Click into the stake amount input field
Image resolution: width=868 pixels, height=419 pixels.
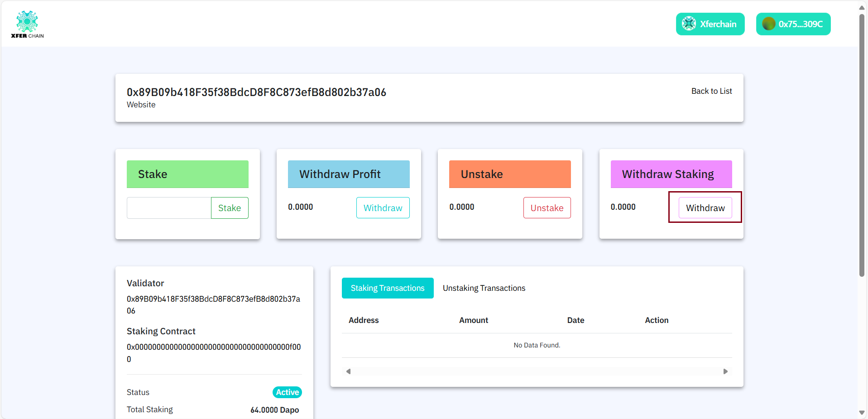168,207
